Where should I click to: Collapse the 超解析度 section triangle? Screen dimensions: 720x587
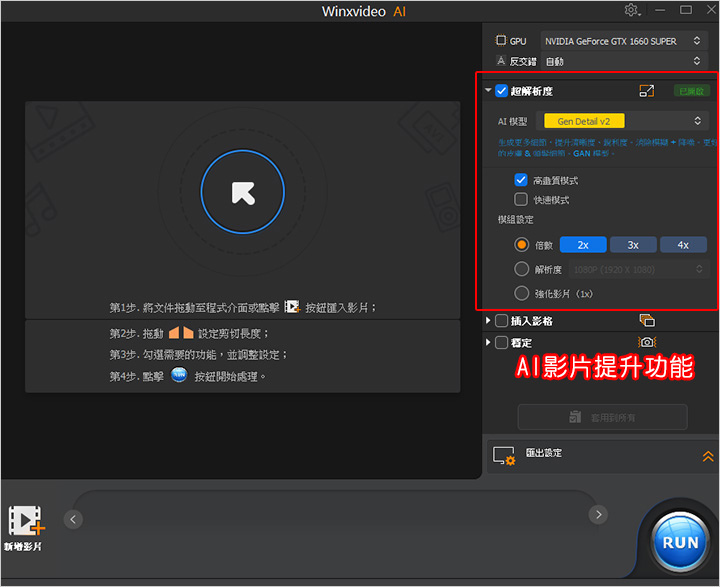pos(488,90)
